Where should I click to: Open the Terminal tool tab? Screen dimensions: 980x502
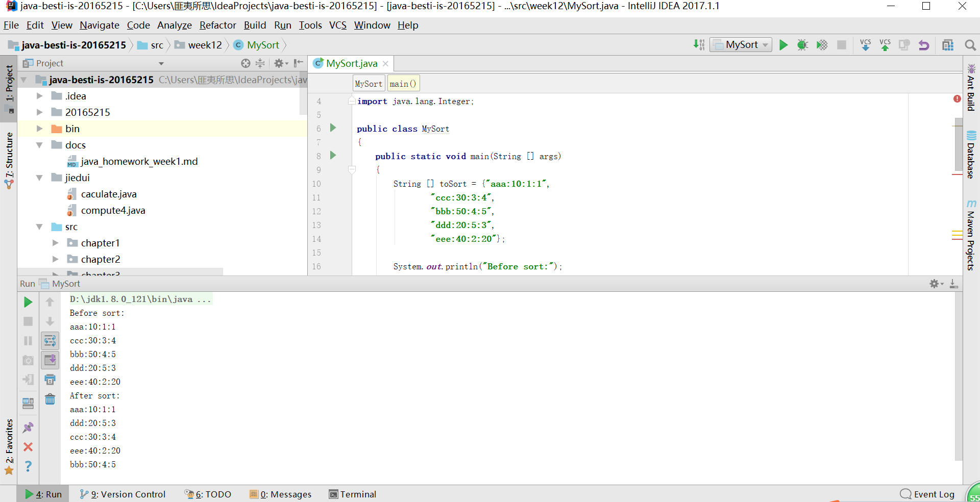[x=353, y=494]
